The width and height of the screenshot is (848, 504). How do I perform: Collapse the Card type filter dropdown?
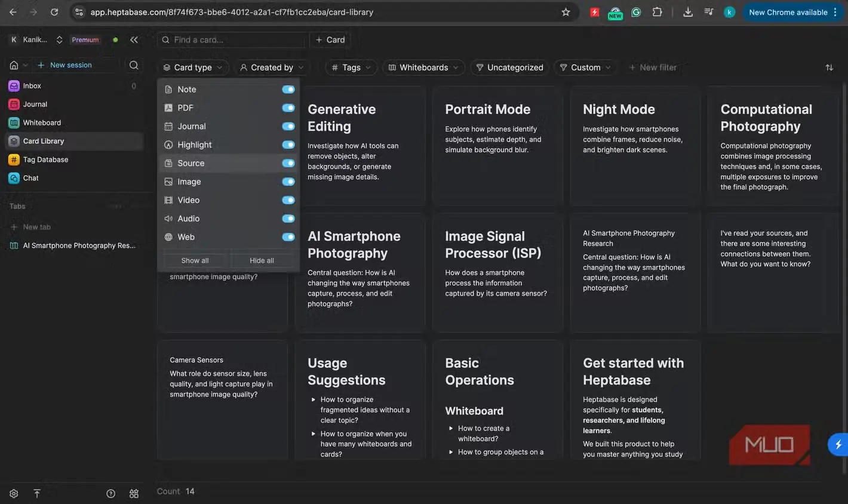pos(193,67)
